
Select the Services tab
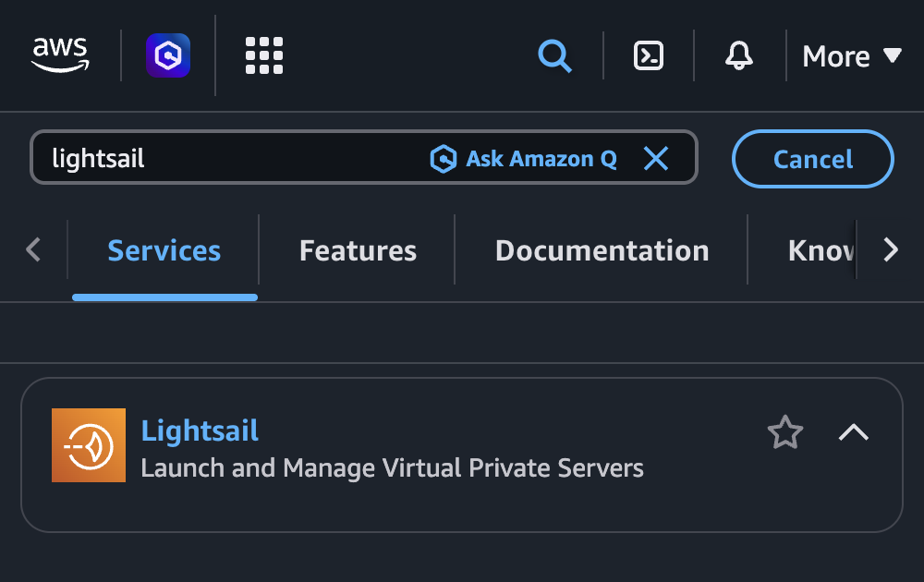[164, 251]
